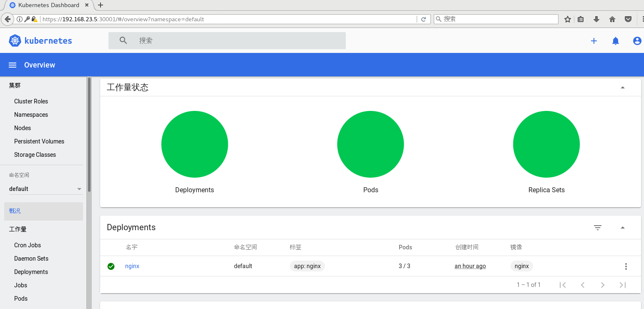Screen dimensions: 644x309
Task: Click the browser URL address field
Action: pyautogui.click(x=228, y=19)
